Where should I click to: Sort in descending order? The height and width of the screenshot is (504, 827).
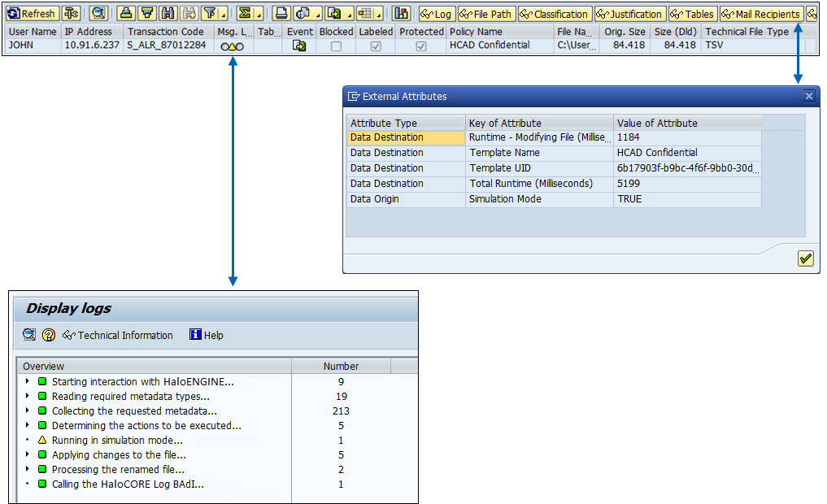(148, 14)
